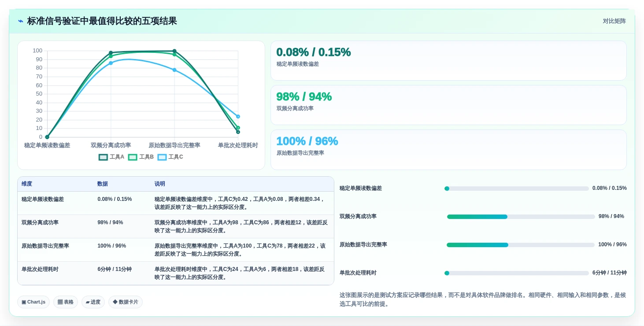Image resolution: width=644 pixels, height=326 pixels.
Task: Click progress value 100% / 96% at right
Action: 612,244
